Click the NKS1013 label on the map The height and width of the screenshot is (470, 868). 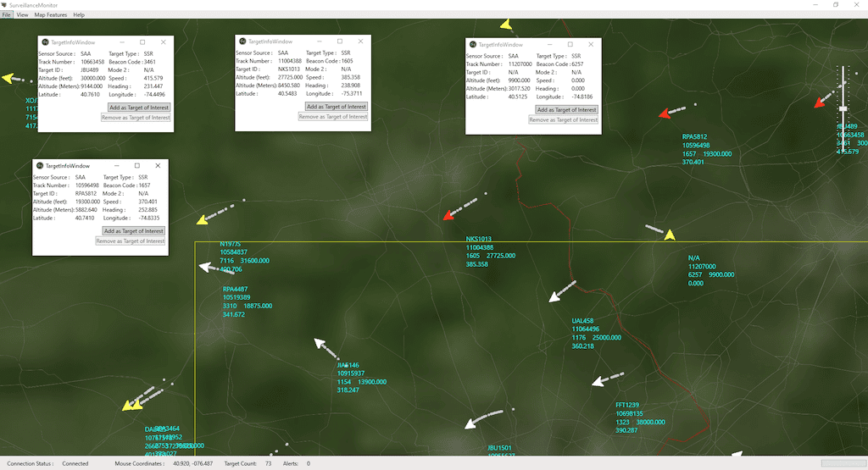pyautogui.click(x=479, y=239)
